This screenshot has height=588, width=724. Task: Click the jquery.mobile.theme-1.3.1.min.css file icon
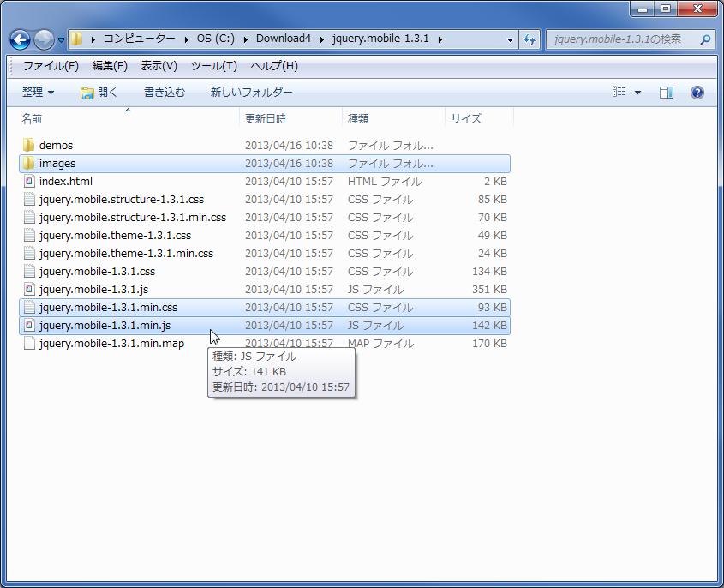click(29, 253)
